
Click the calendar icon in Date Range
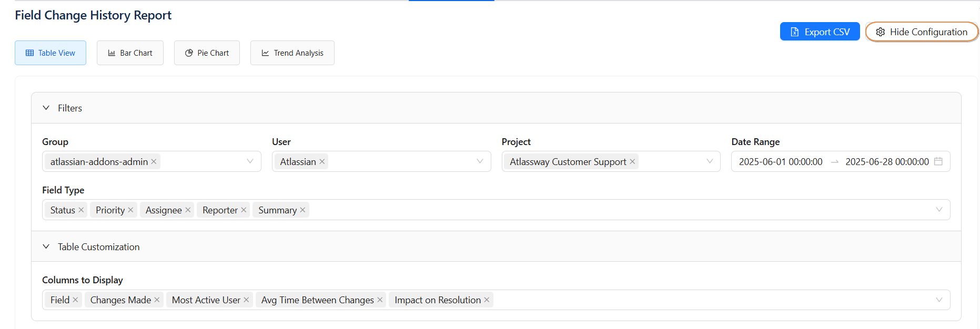pyautogui.click(x=938, y=161)
